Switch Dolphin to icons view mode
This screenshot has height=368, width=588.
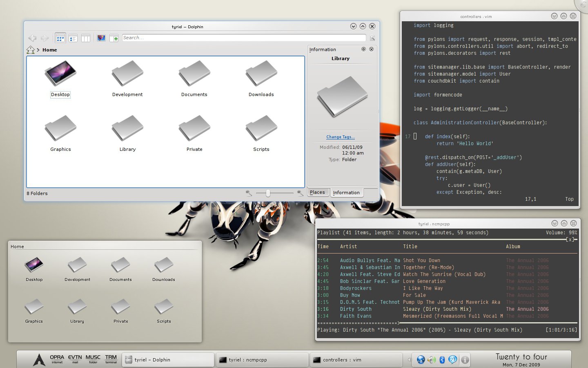(60, 38)
